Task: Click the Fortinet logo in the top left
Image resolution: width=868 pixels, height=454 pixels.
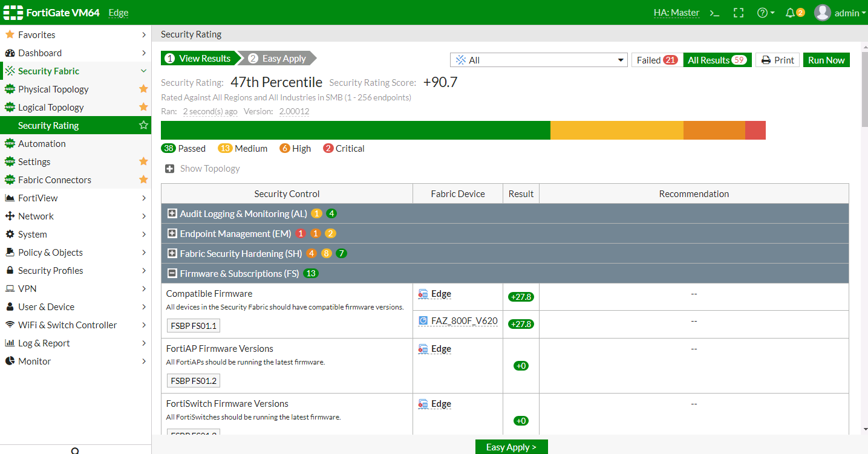Action: (x=13, y=12)
